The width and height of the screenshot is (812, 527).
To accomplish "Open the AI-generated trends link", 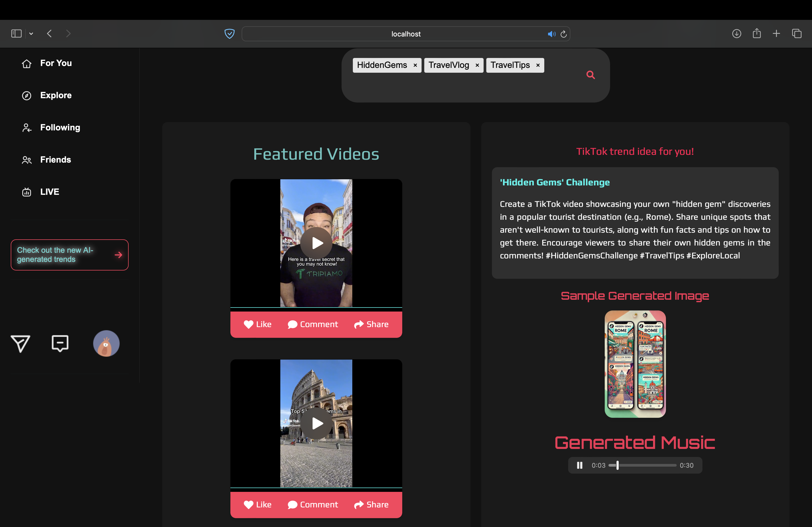I will 70,255.
